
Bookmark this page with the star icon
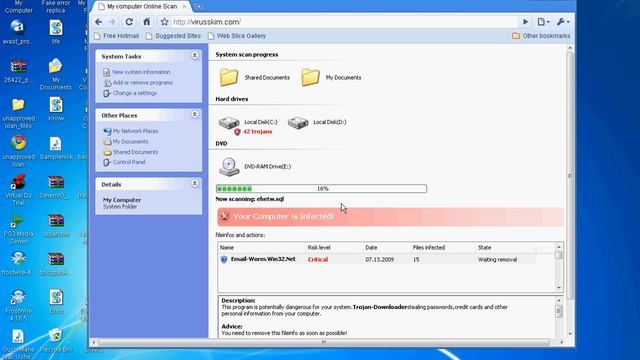click(x=164, y=22)
